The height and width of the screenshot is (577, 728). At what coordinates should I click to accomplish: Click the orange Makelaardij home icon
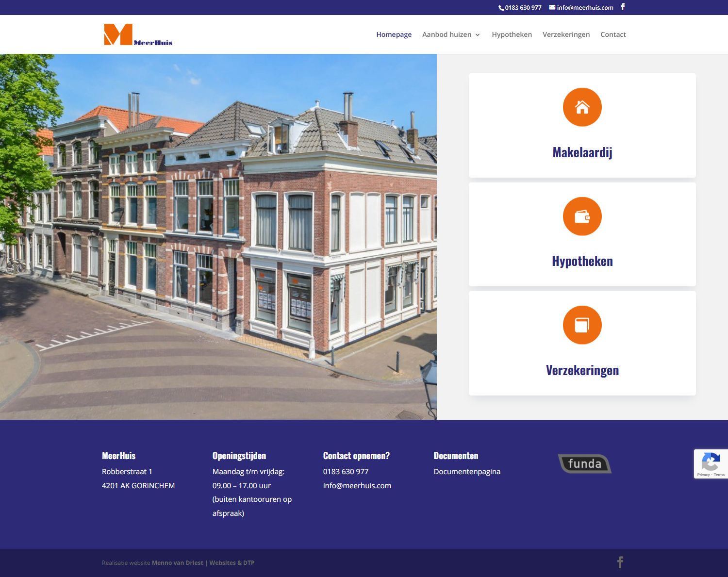[x=582, y=107]
